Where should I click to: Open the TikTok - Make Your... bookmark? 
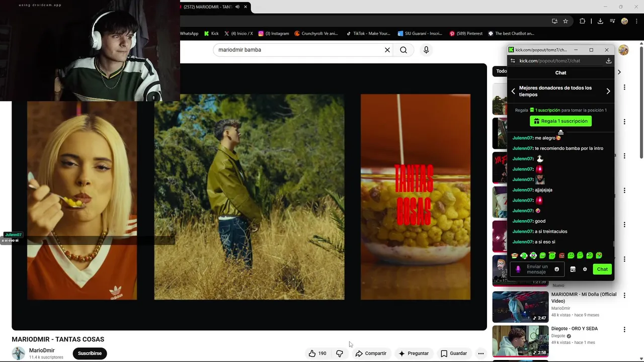(x=368, y=34)
